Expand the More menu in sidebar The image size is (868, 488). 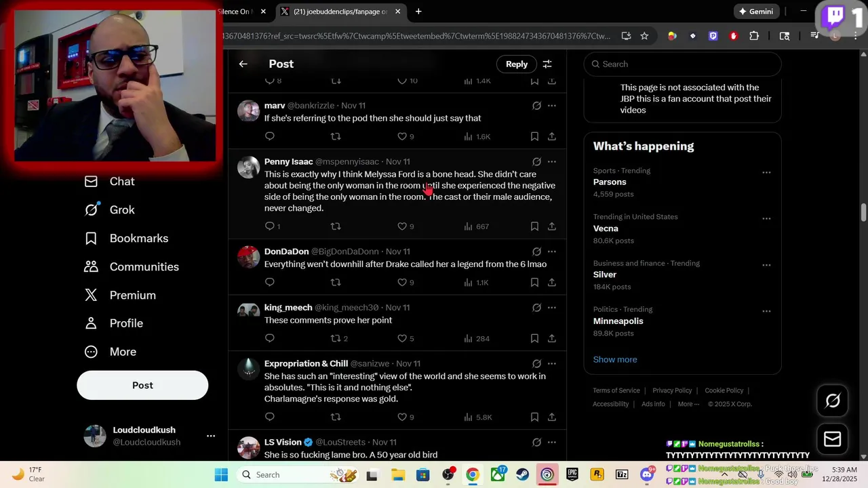(x=110, y=352)
